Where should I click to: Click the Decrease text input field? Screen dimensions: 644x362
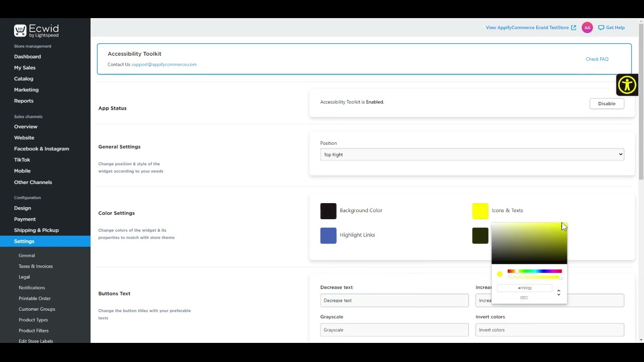tap(394, 301)
